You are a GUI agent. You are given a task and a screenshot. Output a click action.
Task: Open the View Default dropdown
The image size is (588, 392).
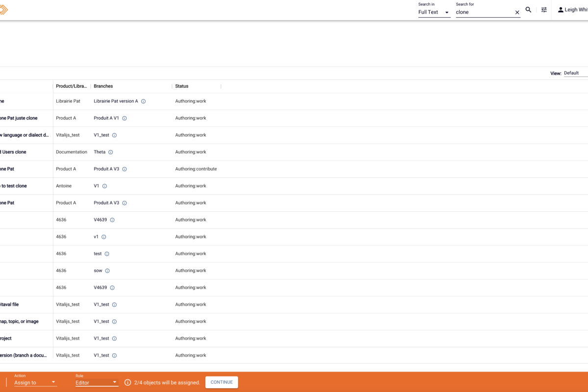point(576,73)
